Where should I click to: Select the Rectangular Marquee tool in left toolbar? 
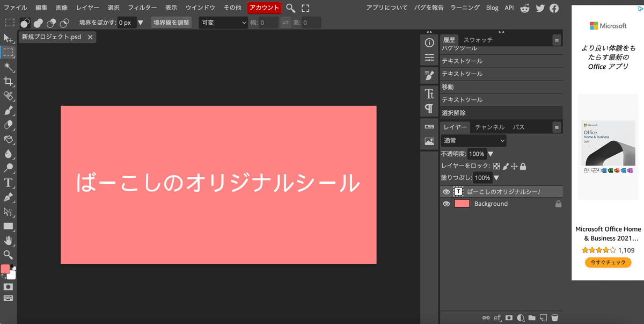[x=8, y=53]
